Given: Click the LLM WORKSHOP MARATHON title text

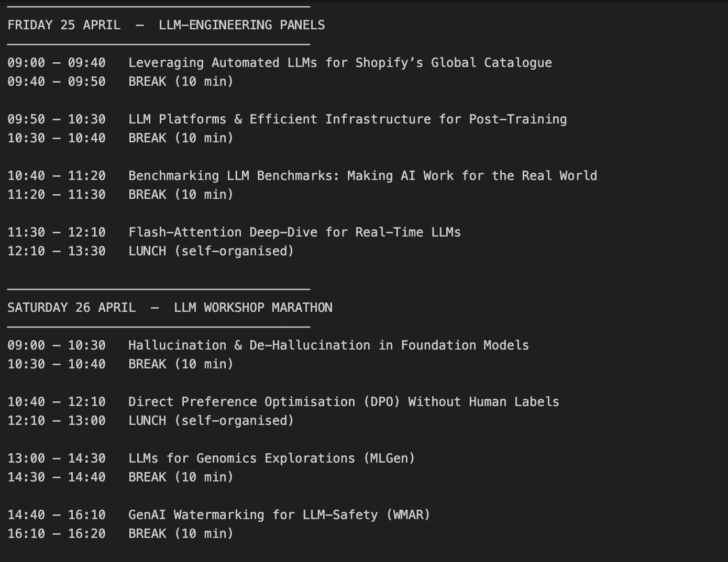Looking at the screenshot, I should point(253,307).
